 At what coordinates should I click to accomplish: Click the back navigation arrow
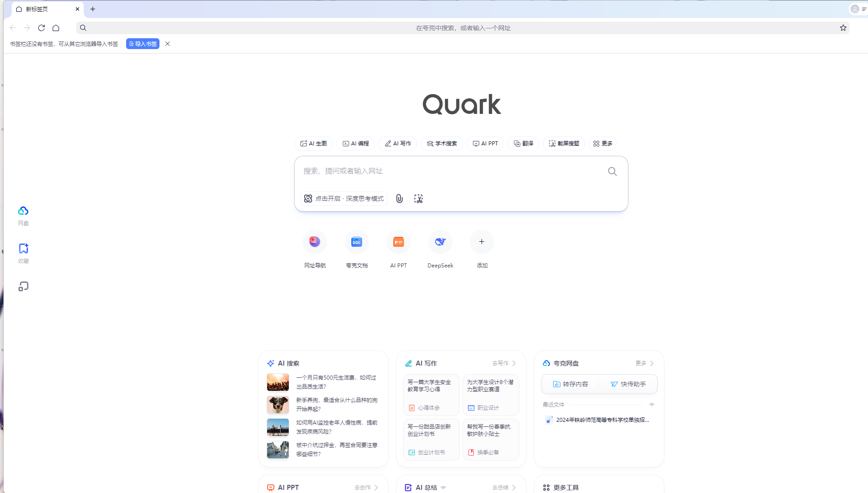point(13,28)
